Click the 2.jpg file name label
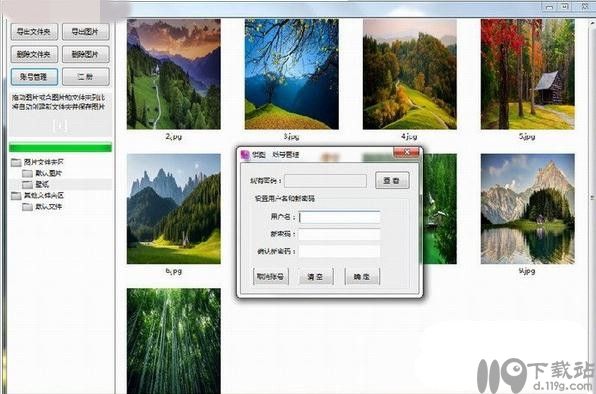 pos(174,136)
